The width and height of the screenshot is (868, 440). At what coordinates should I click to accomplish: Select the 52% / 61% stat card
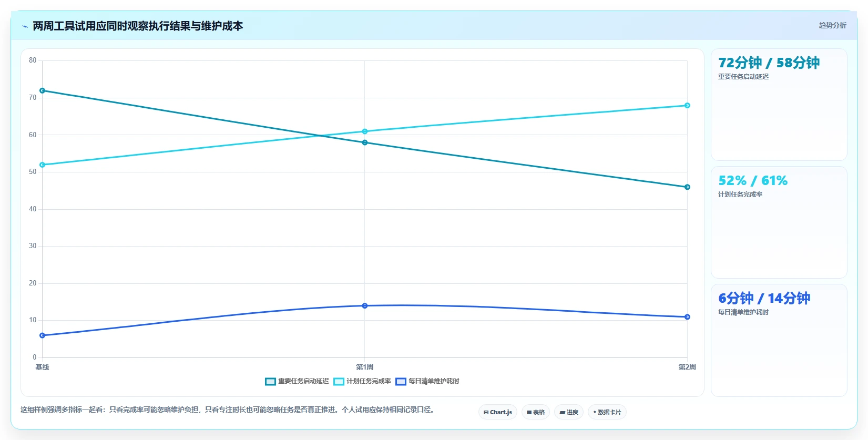pyautogui.click(x=779, y=222)
